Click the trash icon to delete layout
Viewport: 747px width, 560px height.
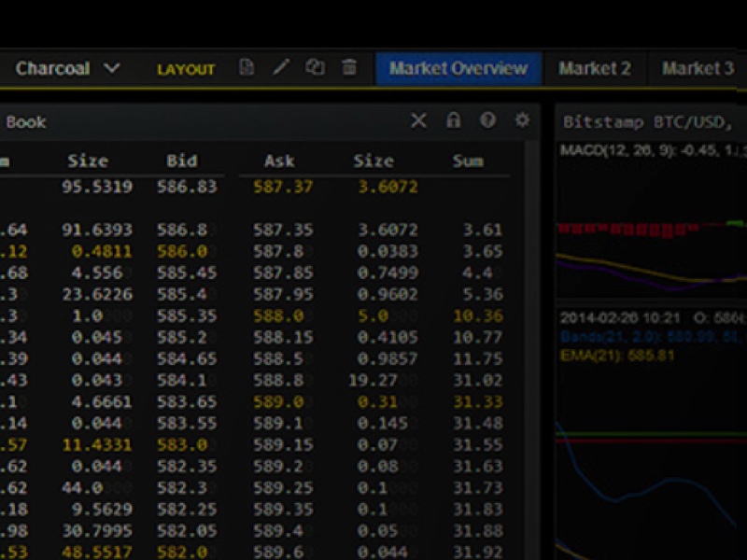349,68
